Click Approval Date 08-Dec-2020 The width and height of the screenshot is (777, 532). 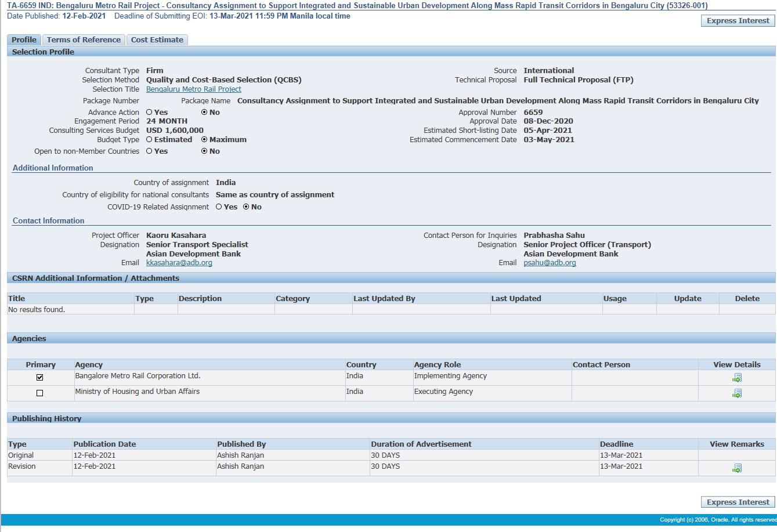click(x=548, y=121)
